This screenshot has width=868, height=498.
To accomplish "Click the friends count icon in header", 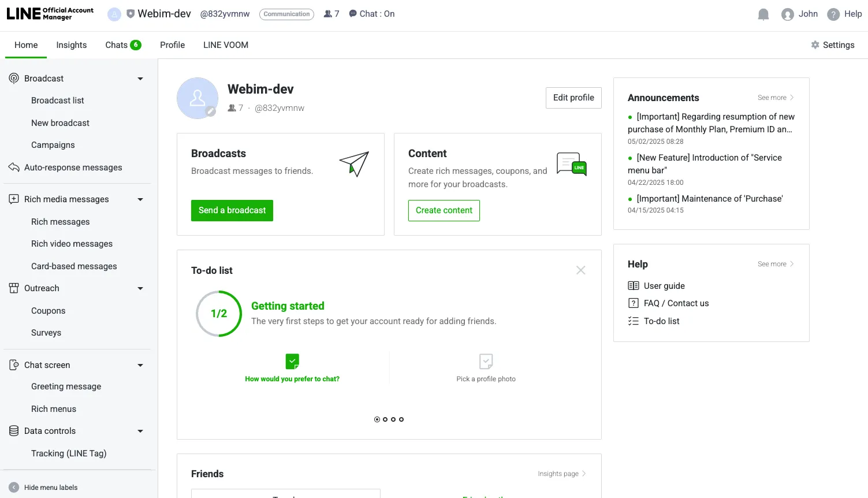I will point(328,14).
